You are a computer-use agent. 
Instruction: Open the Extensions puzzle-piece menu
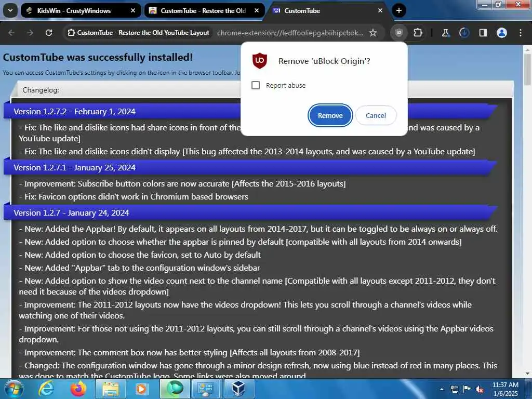[x=418, y=33]
